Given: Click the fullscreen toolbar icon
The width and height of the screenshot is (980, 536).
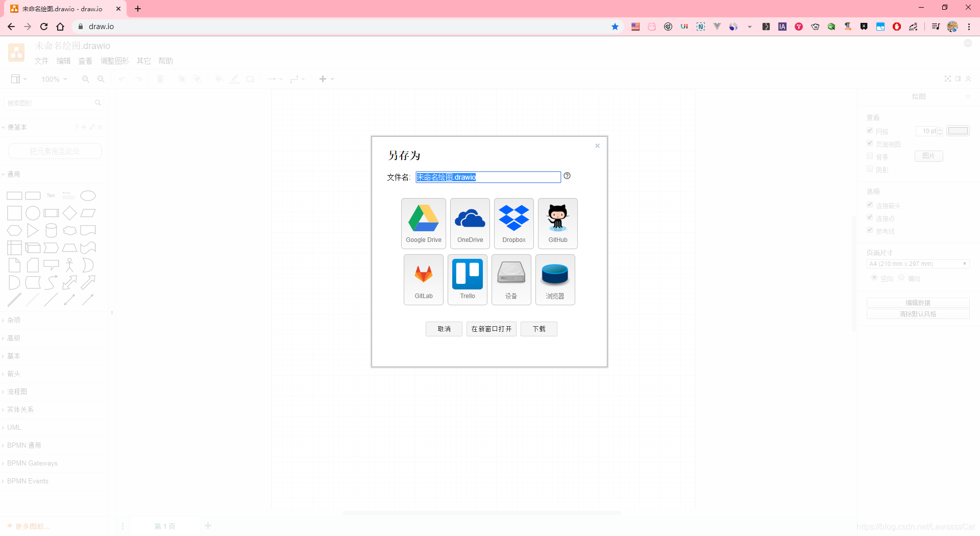Looking at the screenshot, I should click(x=948, y=79).
